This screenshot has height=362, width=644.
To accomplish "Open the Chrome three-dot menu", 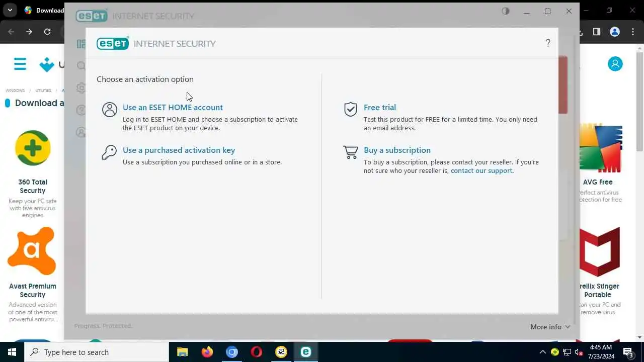I will (x=633, y=32).
